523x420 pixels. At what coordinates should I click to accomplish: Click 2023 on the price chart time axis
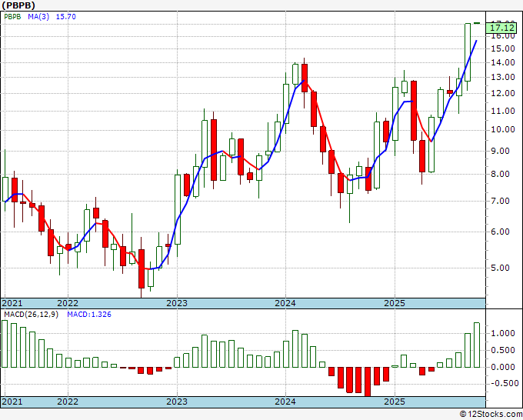point(177,303)
